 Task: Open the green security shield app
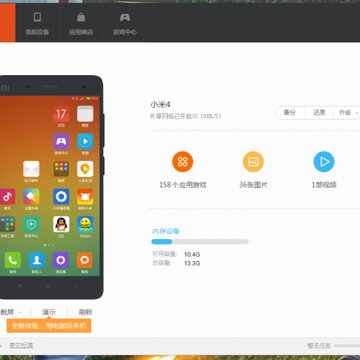tap(31, 224)
